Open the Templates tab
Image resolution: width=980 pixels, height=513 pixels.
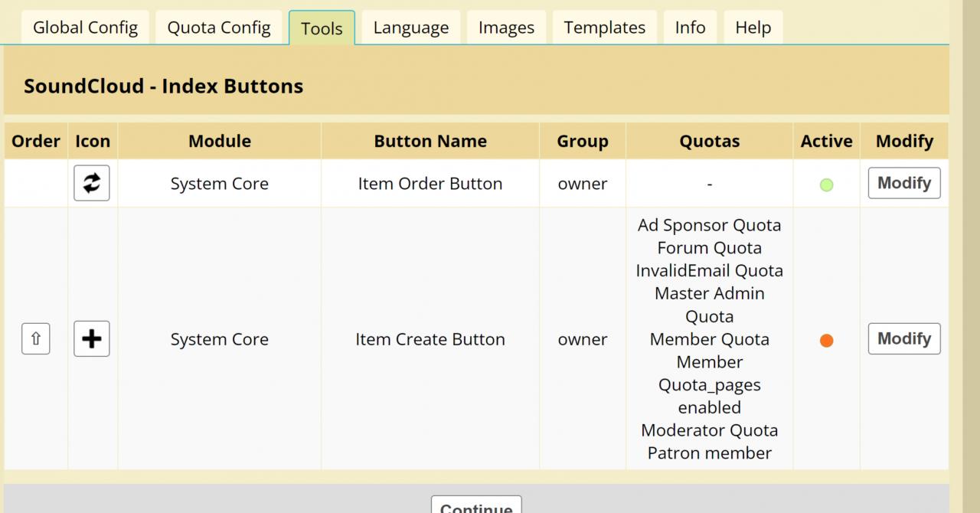click(x=605, y=28)
